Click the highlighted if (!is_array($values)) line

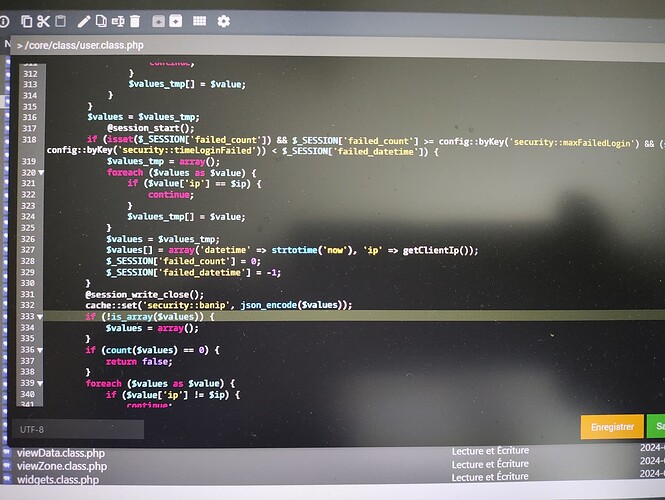coord(150,317)
